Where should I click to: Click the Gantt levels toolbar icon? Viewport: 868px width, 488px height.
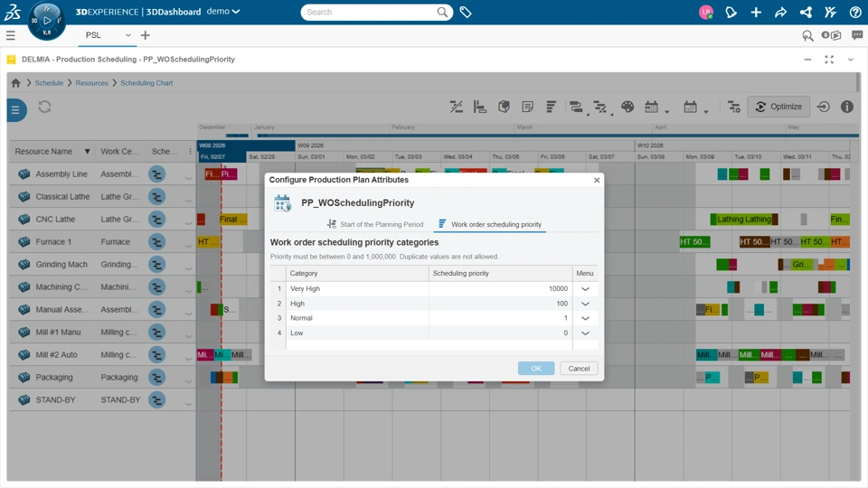point(479,107)
